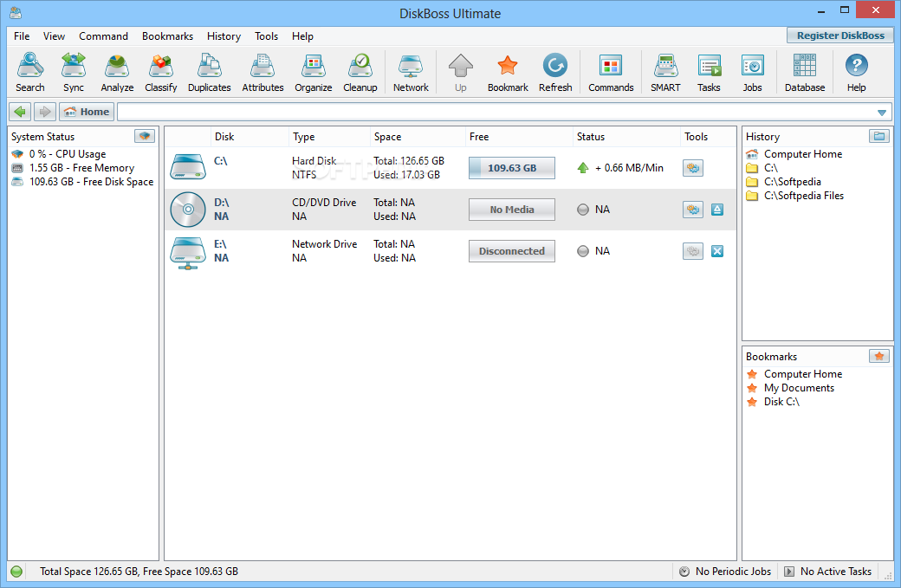
Task: Open the SMART disk monitor
Action: coord(665,73)
